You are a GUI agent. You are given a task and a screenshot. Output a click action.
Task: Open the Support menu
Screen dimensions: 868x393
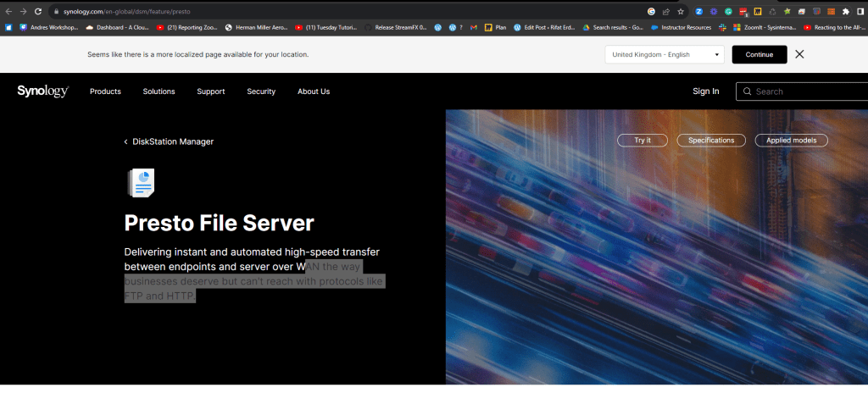pyautogui.click(x=211, y=91)
